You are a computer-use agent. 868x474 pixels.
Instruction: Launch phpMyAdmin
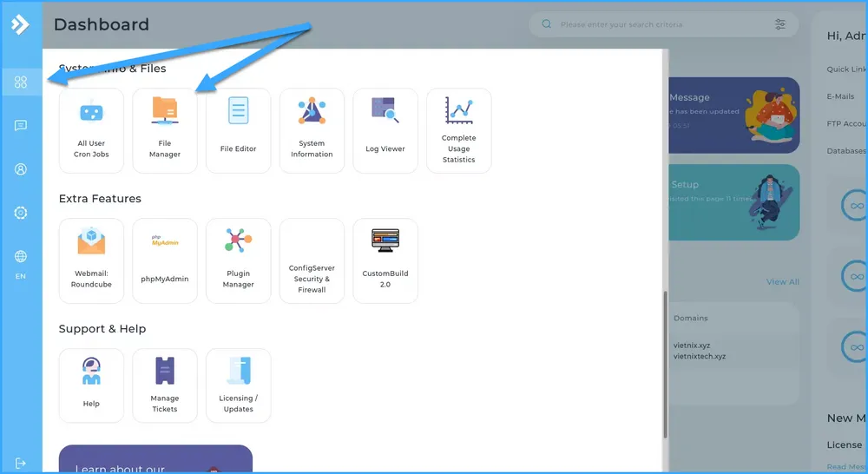(x=165, y=260)
